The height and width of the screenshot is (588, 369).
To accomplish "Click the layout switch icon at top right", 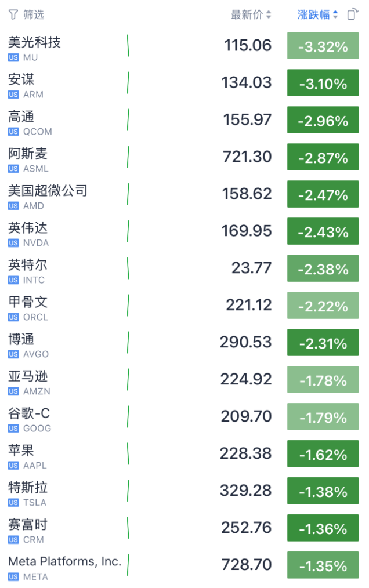I will click(x=352, y=14).
